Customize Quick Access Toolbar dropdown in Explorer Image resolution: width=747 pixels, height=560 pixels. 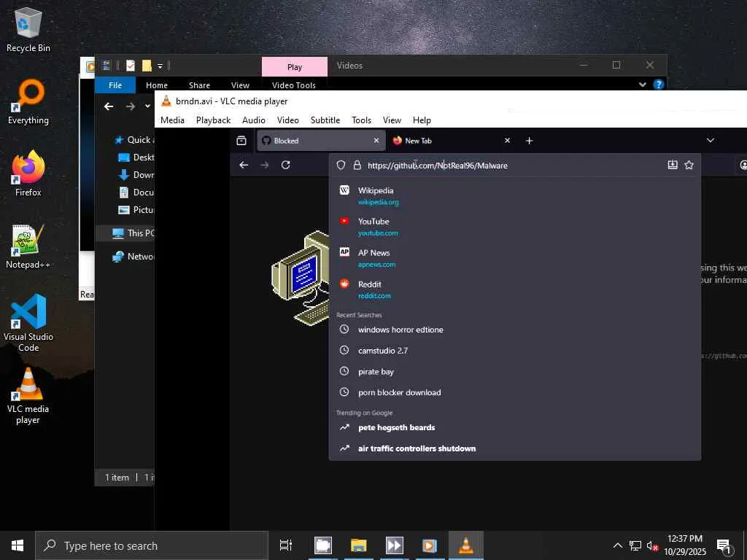pos(160,66)
